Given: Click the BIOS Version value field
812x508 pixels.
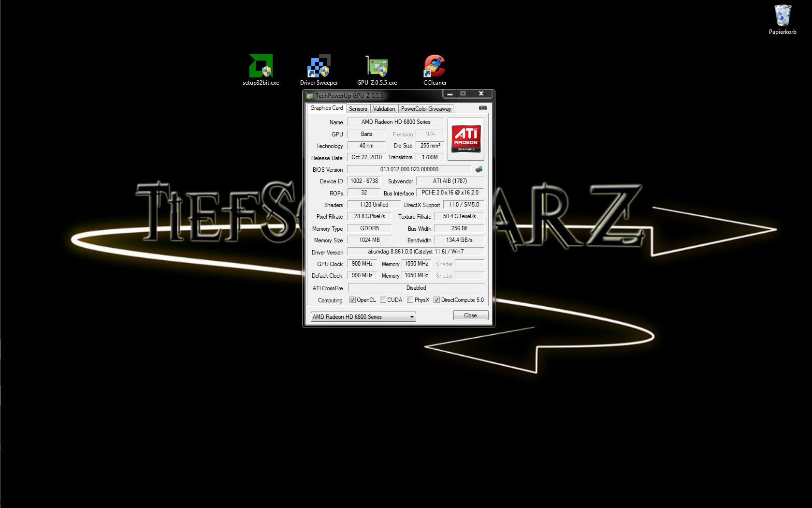Looking at the screenshot, I should (409, 169).
